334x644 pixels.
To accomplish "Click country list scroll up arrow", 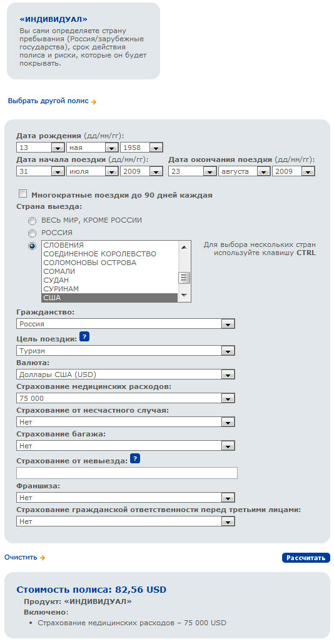I will click(x=184, y=247).
